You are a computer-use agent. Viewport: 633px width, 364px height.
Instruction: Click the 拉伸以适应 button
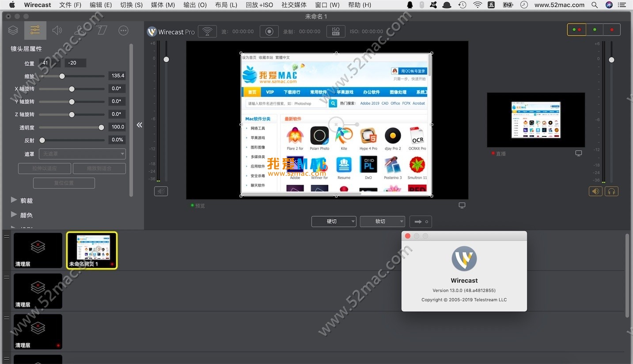coord(44,168)
